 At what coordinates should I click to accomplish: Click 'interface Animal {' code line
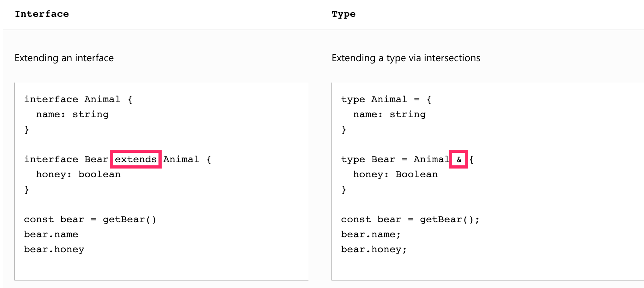pos(78,99)
